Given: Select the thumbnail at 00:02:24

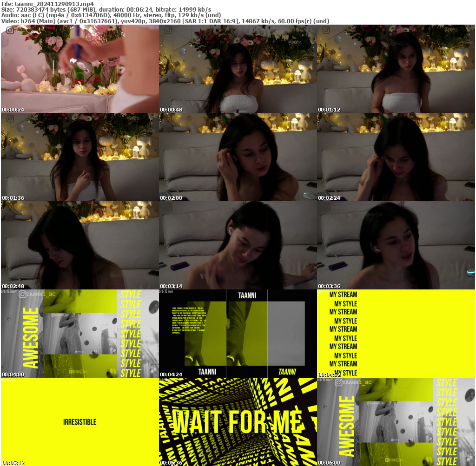Looking at the screenshot, I should point(396,157).
